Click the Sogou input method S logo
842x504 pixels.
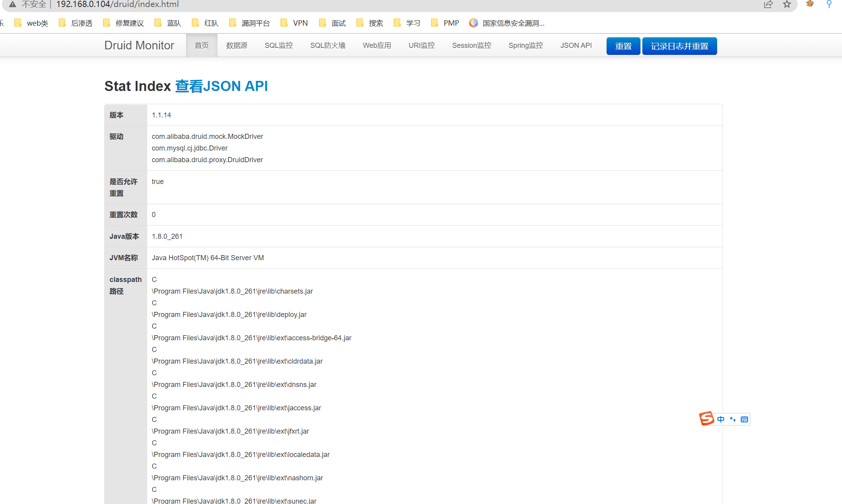point(707,418)
